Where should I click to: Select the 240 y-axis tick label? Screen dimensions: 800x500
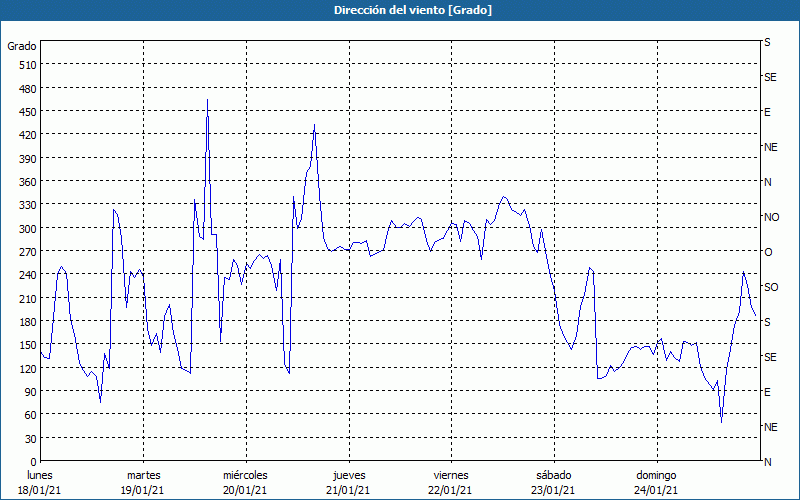[x=27, y=275]
